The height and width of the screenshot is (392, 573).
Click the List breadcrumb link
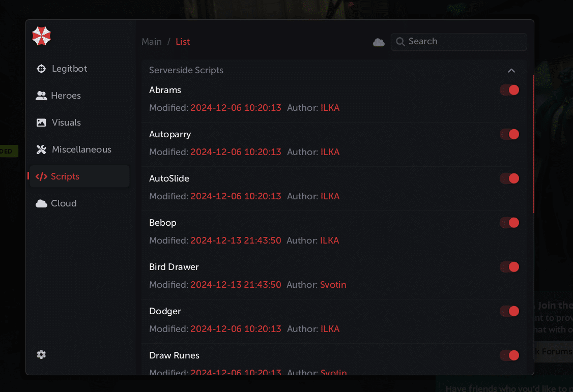click(x=183, y=42)
